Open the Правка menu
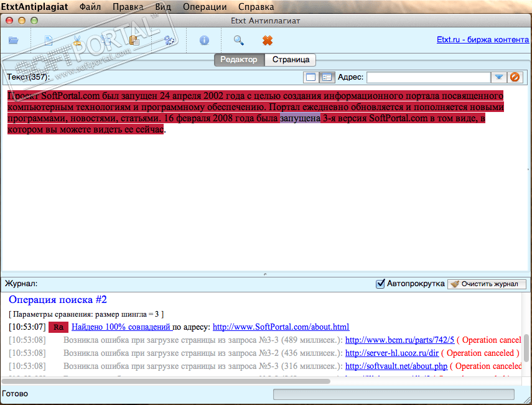532x405 pixels. [x=128, y=6]
